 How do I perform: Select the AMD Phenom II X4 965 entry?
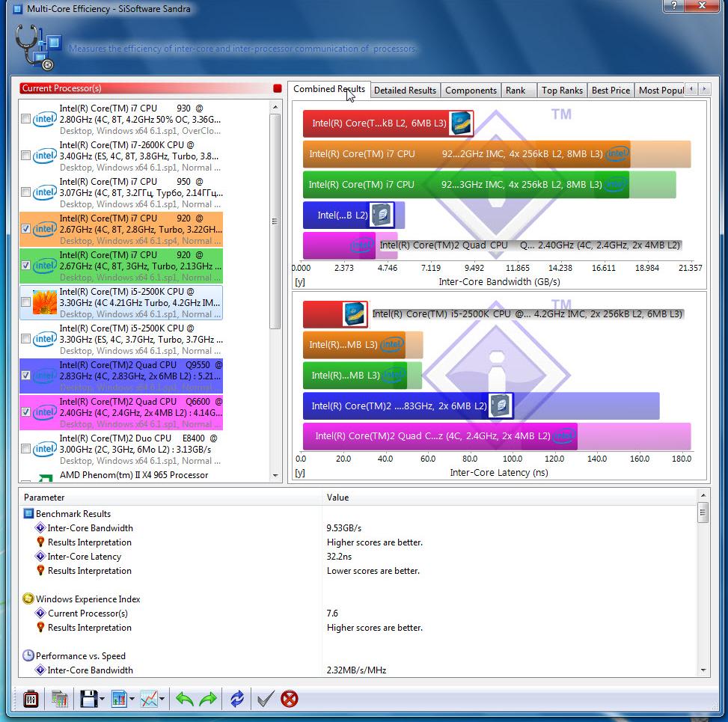click(120, 475)
